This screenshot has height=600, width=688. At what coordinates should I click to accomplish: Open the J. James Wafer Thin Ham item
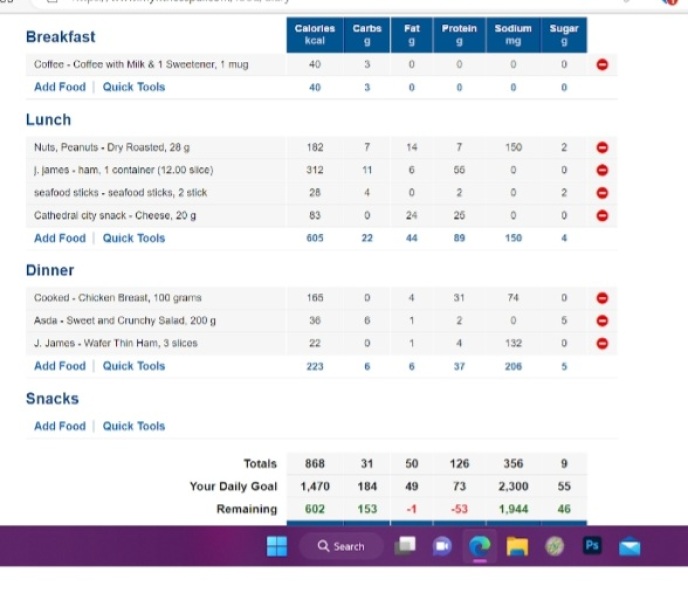click(116, 343)
